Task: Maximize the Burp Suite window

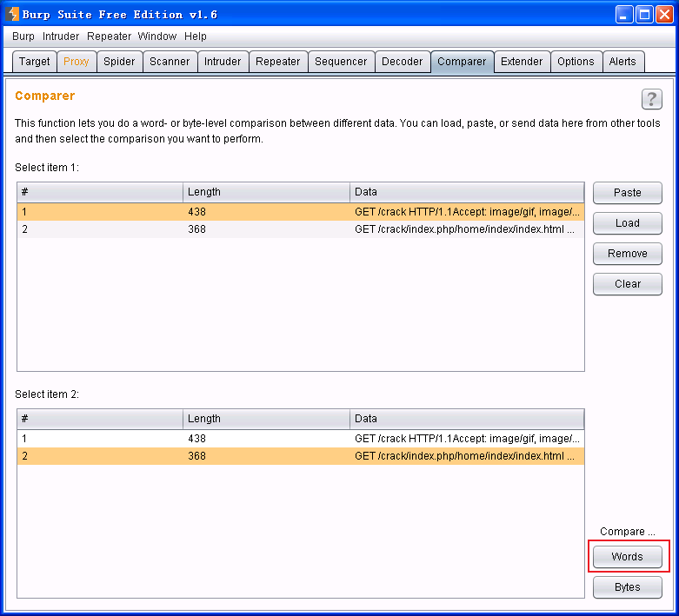Action: click(x=644, y=15)
